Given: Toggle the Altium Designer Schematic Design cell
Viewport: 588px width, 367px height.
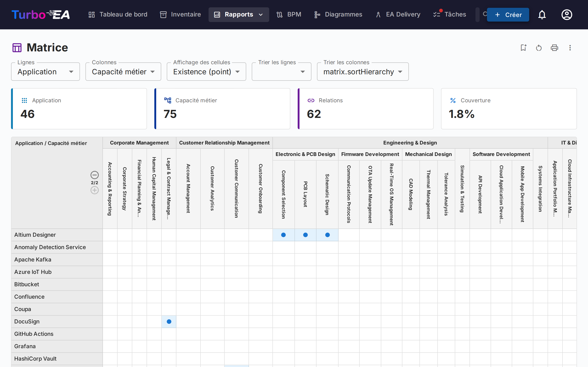Looking at the screenshot, I should tap(327, 235).
